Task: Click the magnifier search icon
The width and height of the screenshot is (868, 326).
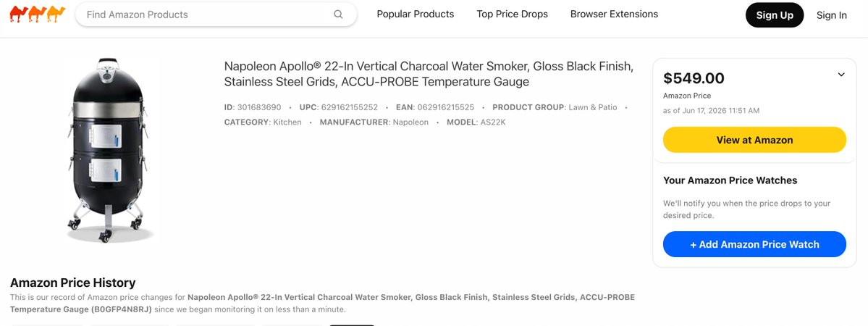Action: pos(338,14)
